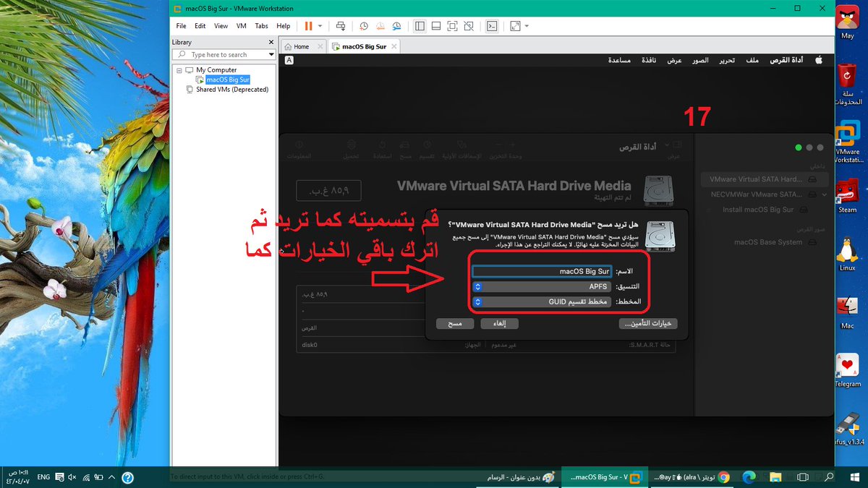The width and height of the screenshot is (868, 488).
Task: Click the revert to snapshot icon
Action: pyautogui.click(x=380, y=26)
